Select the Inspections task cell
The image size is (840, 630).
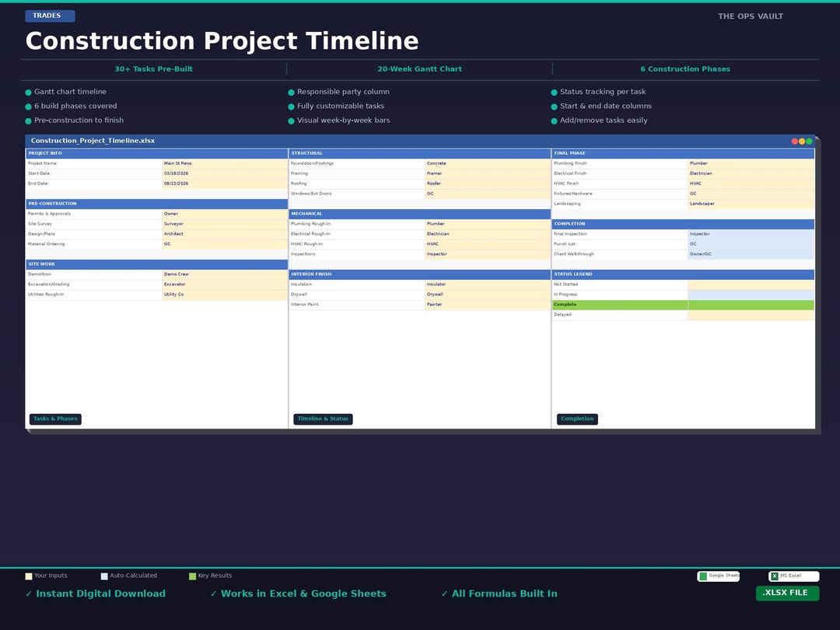[357, 254]
